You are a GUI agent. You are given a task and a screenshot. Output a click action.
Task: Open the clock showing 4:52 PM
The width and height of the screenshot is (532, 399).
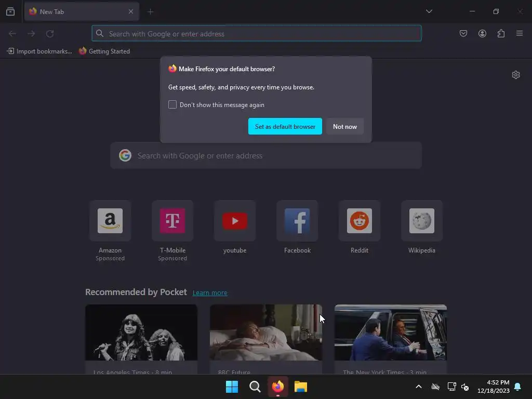point(494,387)
